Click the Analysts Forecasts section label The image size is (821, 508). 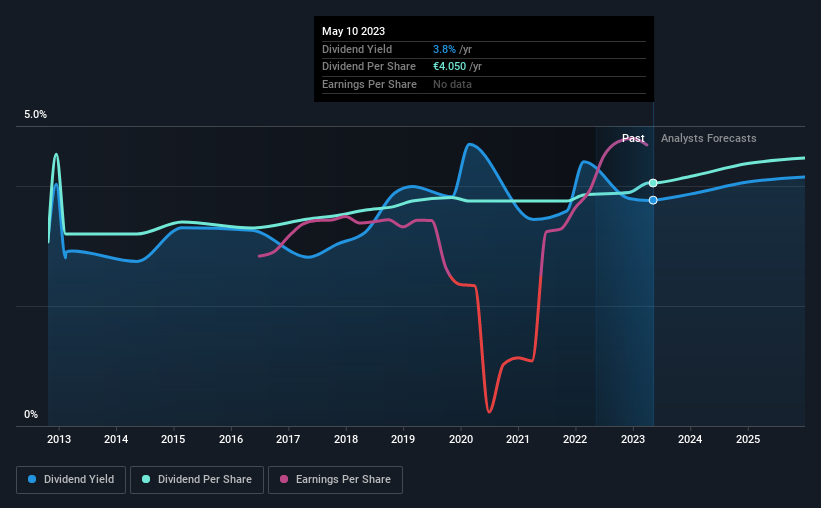[708, 138]
